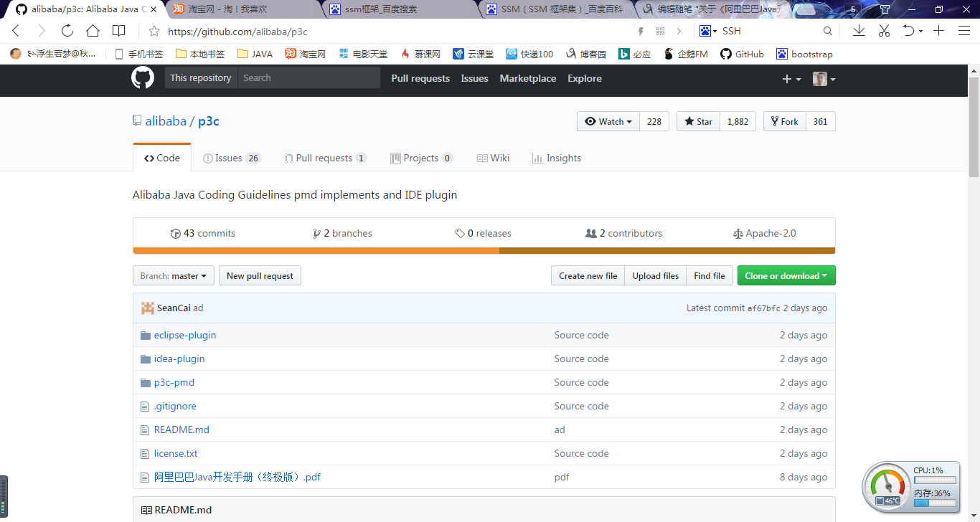Open the 淘宝网 bookmark
Screen dimensions: 980x522
[x=305, y=54]
